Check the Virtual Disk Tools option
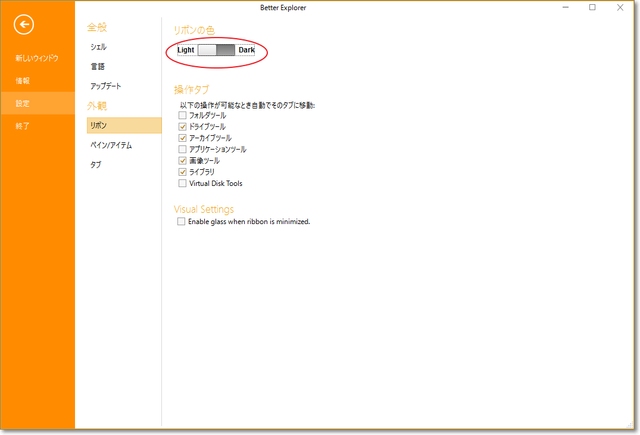This screenshot has width=640, height=435. tap(181, 183)
